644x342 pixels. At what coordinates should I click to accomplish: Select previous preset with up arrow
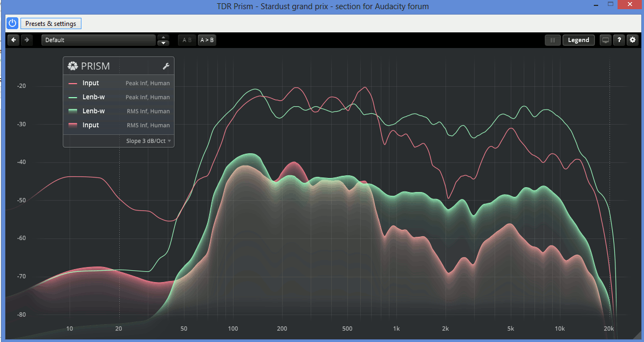pyautogui.click(x=163, y=37)
